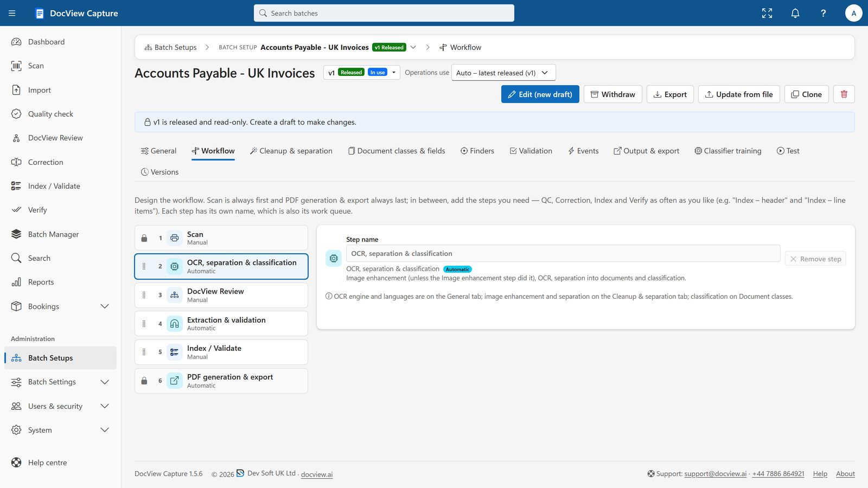
Task: Open the support@docview.ai email link
Action: click(x=716, y=474)
